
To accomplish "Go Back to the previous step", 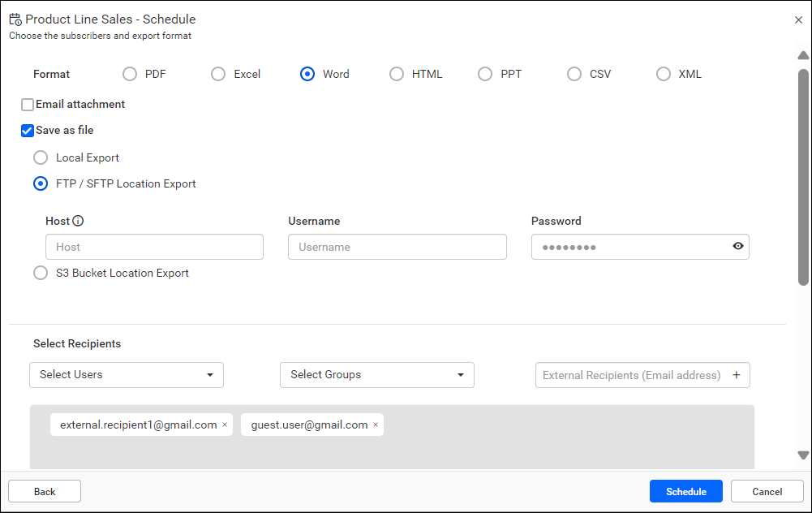I will [45, 491].
